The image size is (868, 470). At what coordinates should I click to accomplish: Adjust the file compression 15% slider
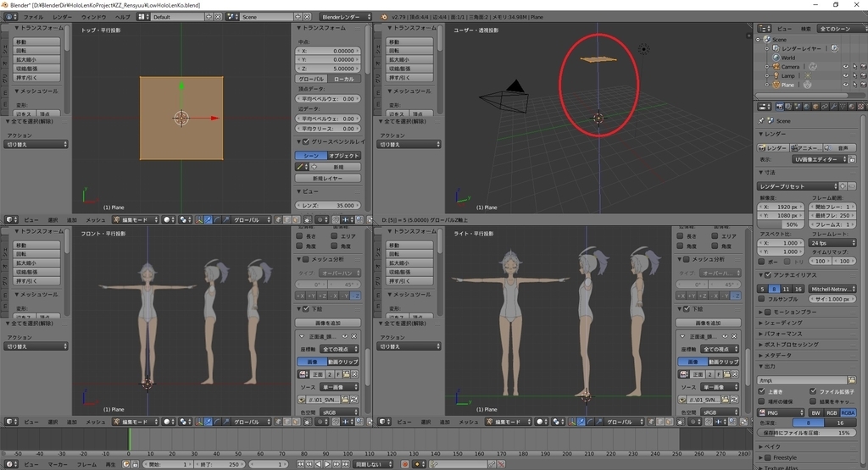(x=807, y=433)
